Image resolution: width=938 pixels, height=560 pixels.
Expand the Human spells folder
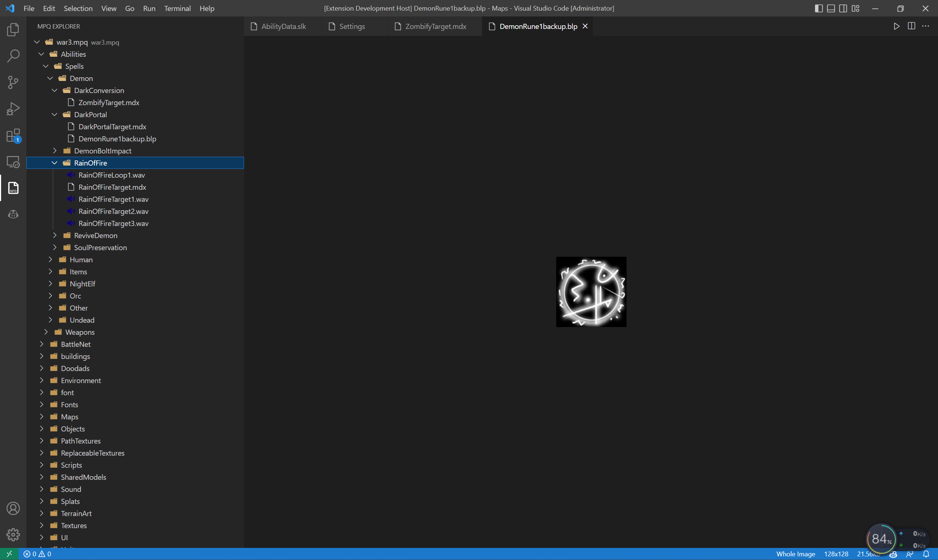point(50,260)
